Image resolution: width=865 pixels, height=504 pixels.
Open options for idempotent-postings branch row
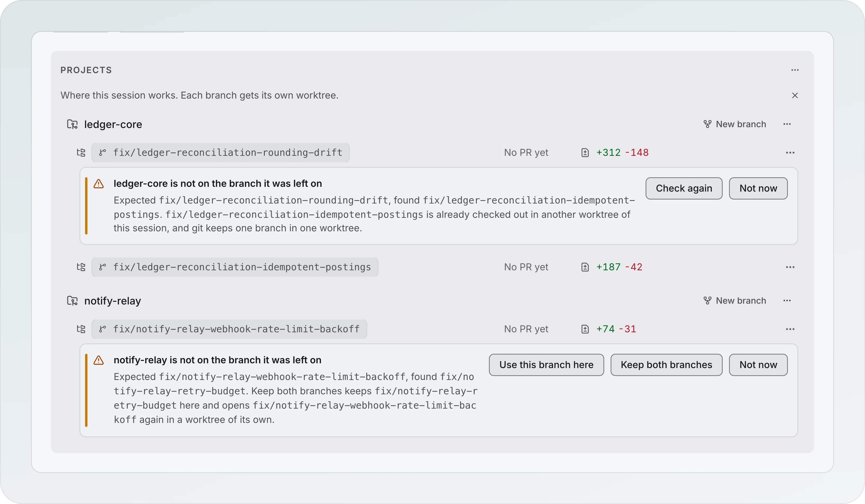pyautogui.click(x=790, y=267)
